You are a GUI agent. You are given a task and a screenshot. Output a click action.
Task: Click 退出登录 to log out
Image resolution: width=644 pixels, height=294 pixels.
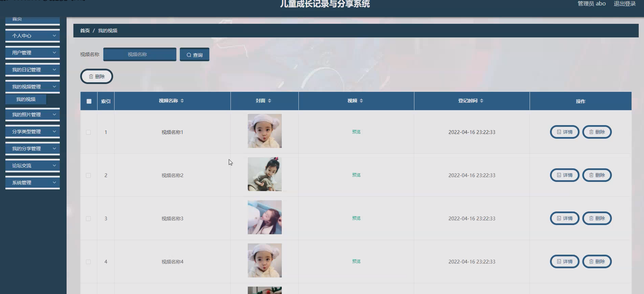coord(624,4)
